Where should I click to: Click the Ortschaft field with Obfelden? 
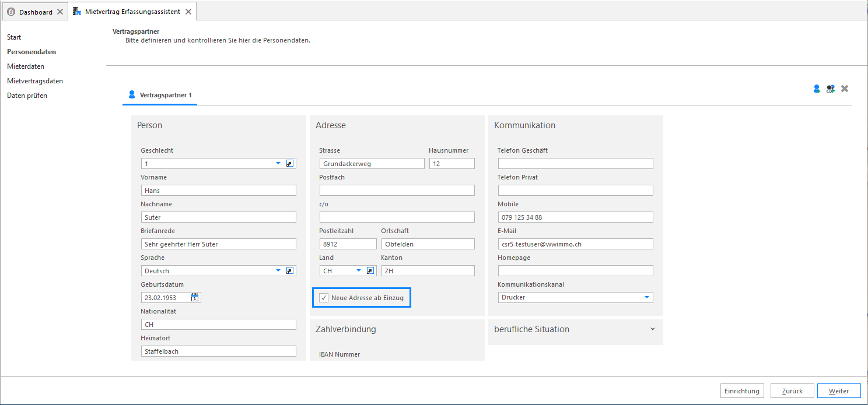point(428,244)
